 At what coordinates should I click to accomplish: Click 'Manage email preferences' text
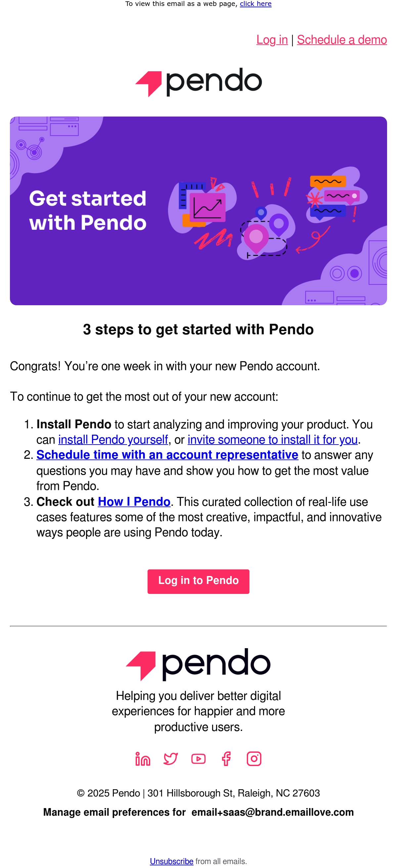(x=114, y=812)
